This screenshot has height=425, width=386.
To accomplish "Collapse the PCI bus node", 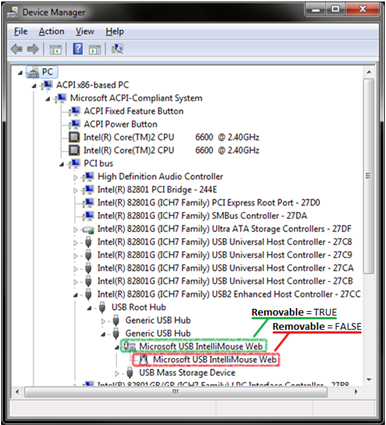I will [x=62, y=164].
